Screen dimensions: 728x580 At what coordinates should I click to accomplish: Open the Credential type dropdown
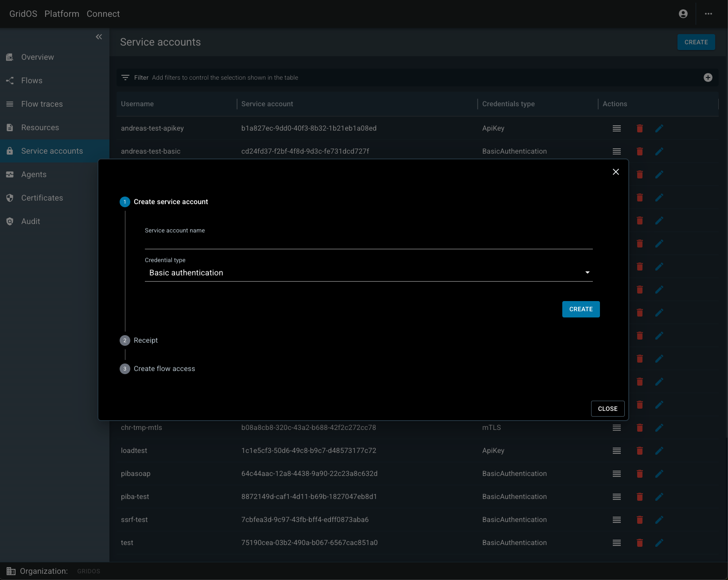pyautogui.click(x=588, y=272)
